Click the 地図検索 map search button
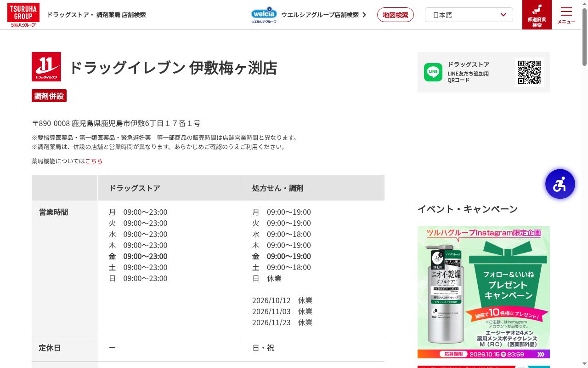Screen dimensions: 588x368 tap(396, 15)
